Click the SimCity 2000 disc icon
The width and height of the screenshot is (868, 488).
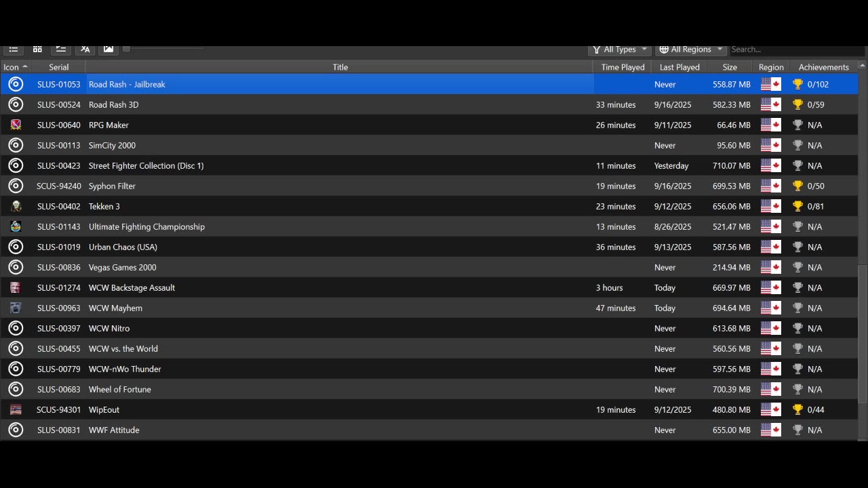pos(16,145)
